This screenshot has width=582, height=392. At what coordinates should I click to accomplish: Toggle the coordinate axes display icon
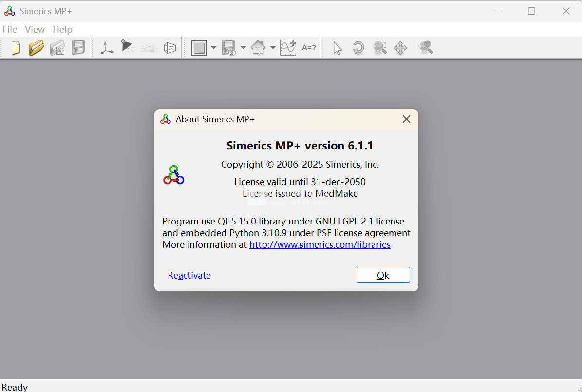[107, 48]
